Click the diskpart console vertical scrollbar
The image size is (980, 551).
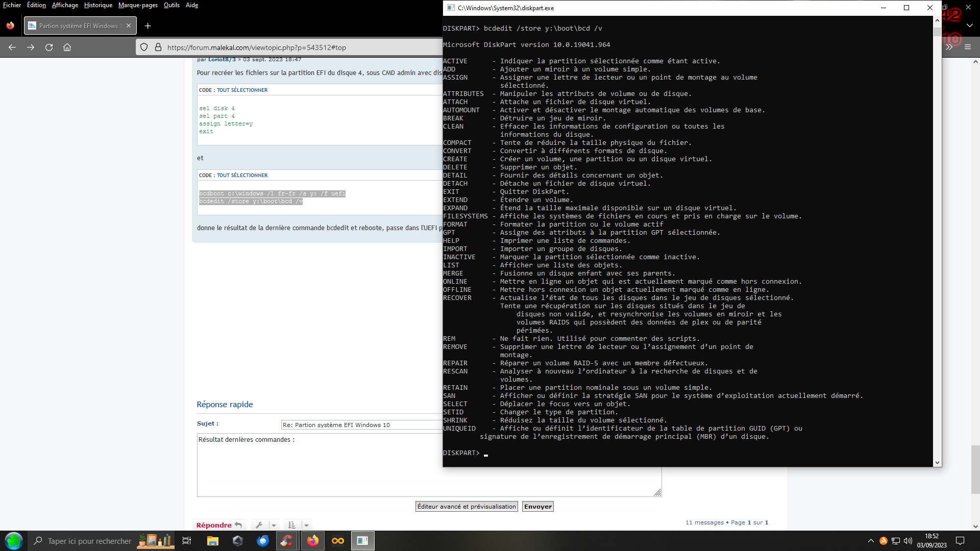(937, 245)
